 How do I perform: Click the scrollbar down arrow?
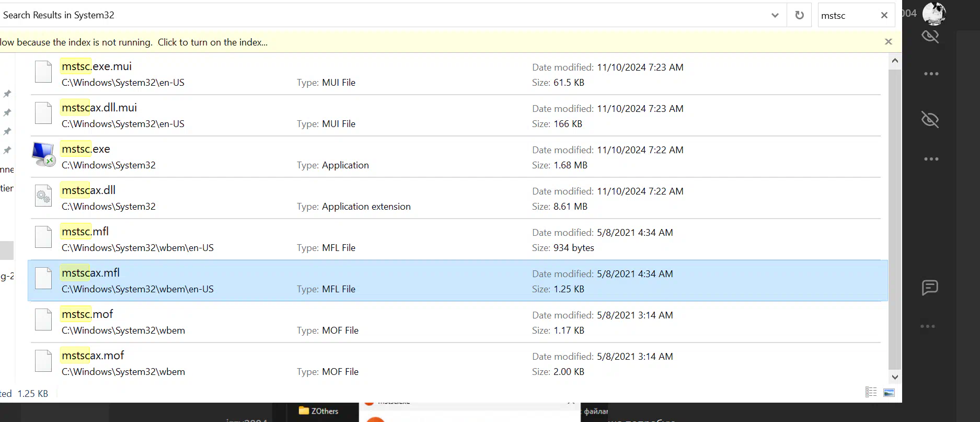[x=895, y=377]
